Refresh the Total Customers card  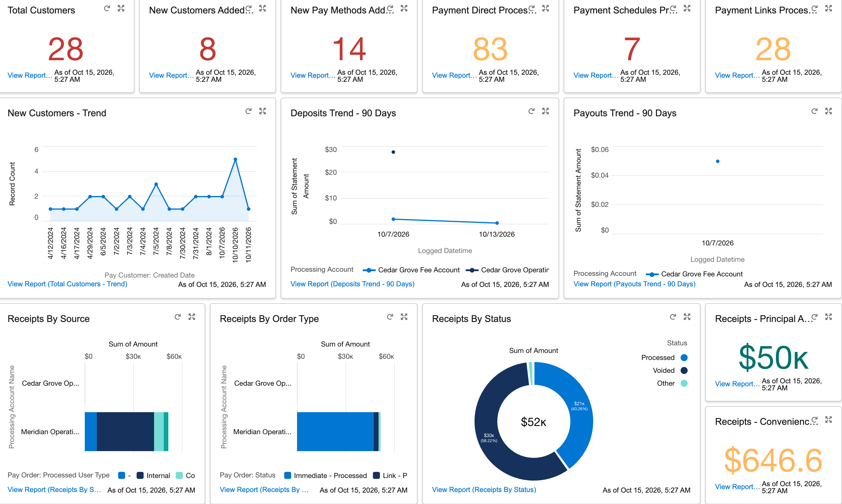click(107, 8)
